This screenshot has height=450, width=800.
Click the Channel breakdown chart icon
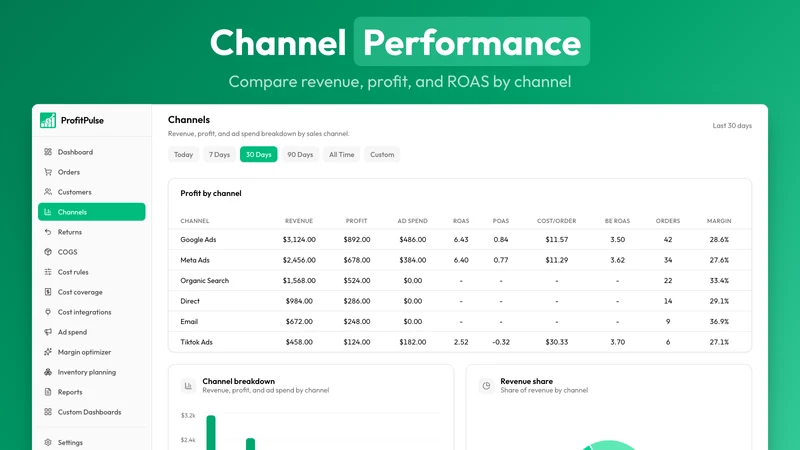pos(188,386)
